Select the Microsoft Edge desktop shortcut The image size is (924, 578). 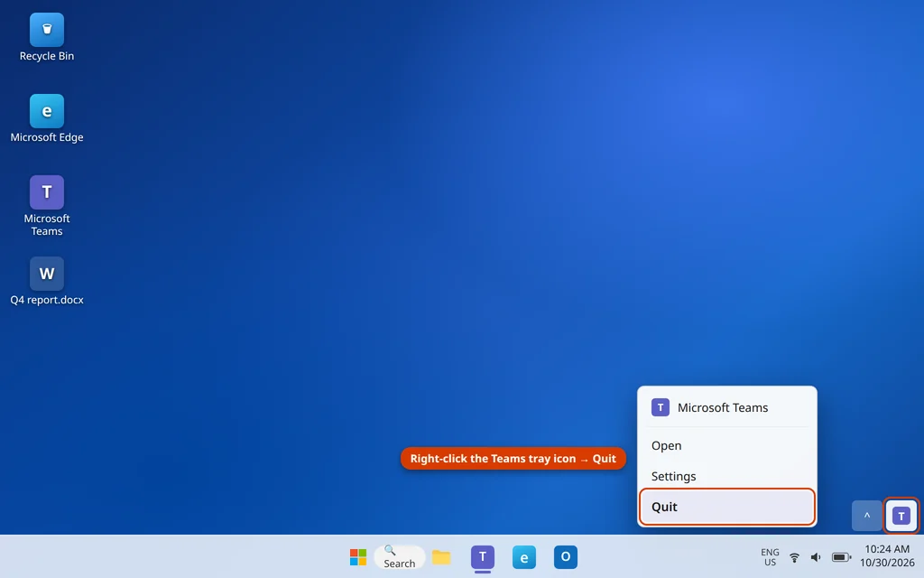pyautogui.click(x=47, y=118)
